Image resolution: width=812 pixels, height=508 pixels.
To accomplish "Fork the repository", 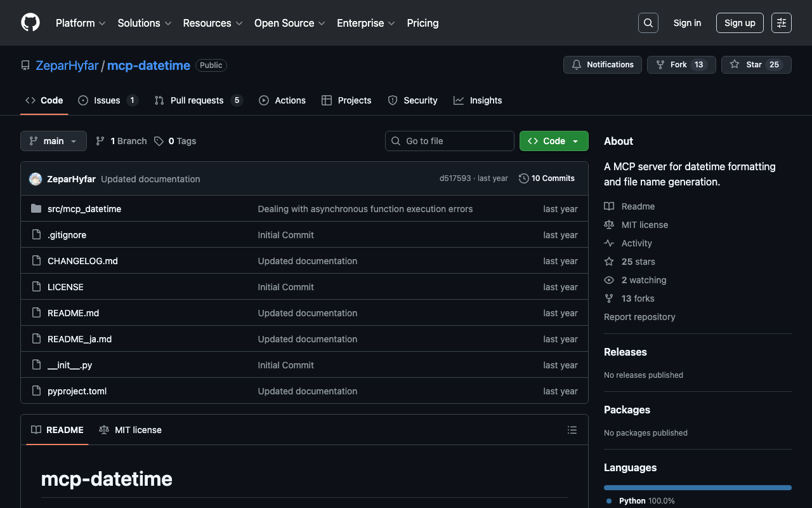I will click(x=681, y=65).
